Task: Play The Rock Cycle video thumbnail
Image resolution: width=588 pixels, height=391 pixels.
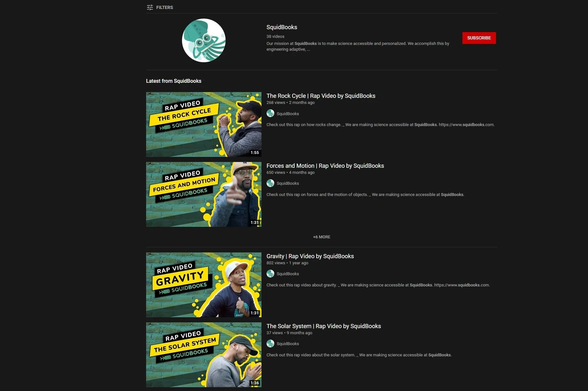Action: [x=204, y=124]
